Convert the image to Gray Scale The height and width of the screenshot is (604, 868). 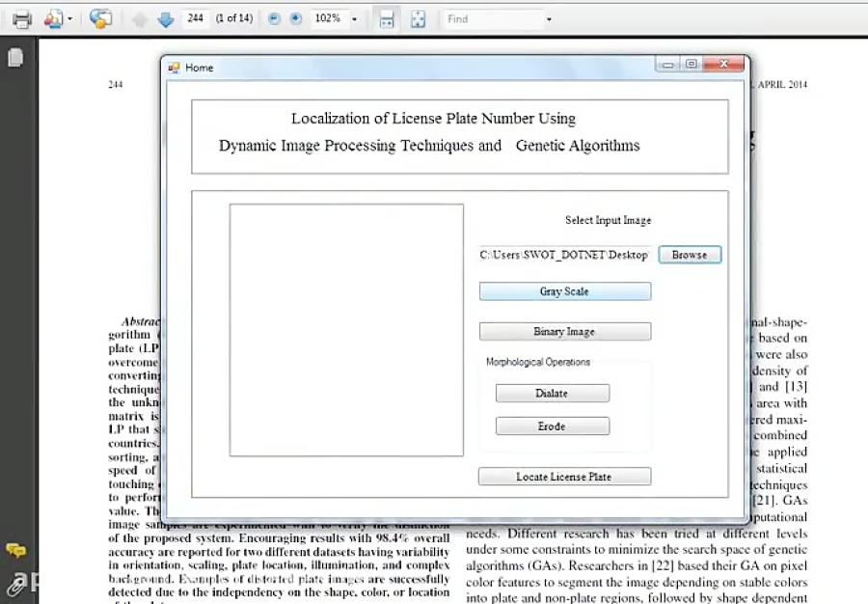[564, 290]
